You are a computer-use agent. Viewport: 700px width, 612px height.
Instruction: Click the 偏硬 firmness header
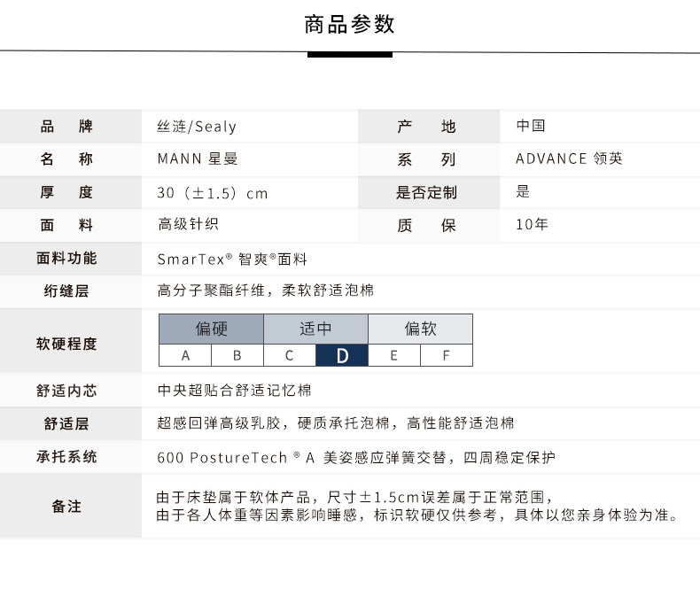tap(211, 329)
